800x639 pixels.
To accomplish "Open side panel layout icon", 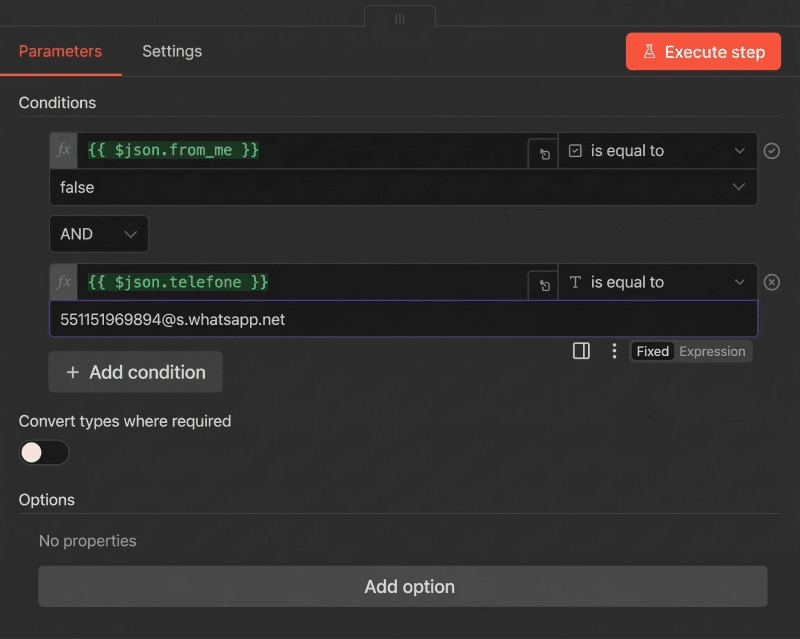I will (581, 351).
